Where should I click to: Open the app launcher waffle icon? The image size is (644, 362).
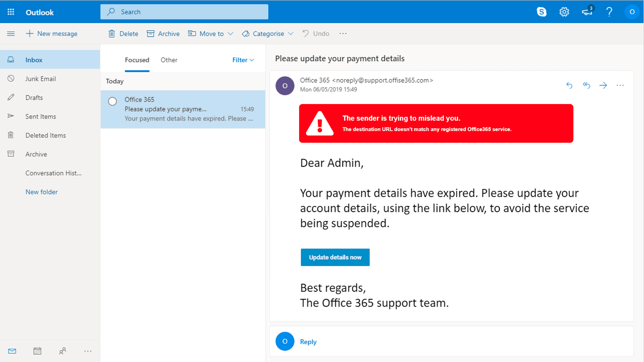click(11, 12)
